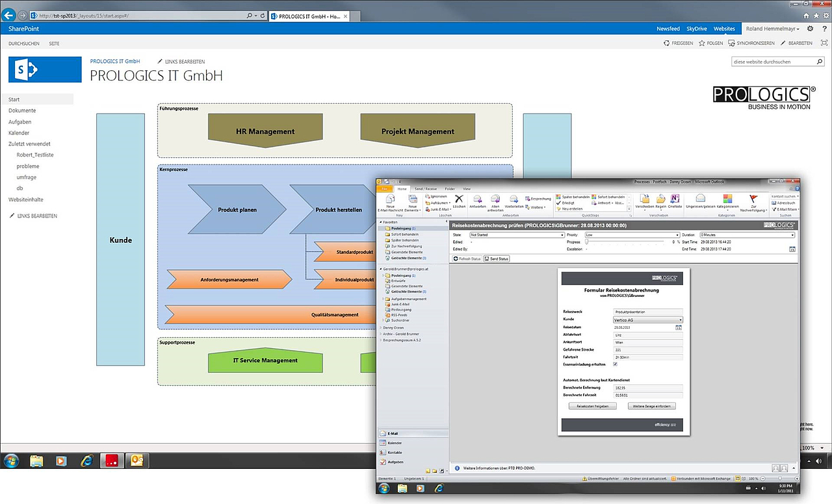The height and width of the screenshot is (504, 832).
Task: Click the Verschieben move icon
Action: pos(644,199)
